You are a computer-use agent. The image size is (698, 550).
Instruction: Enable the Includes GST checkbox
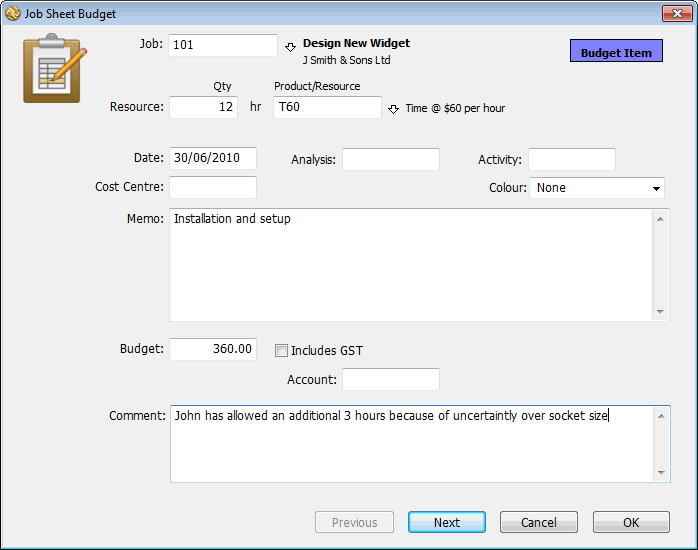click(281, 351)
